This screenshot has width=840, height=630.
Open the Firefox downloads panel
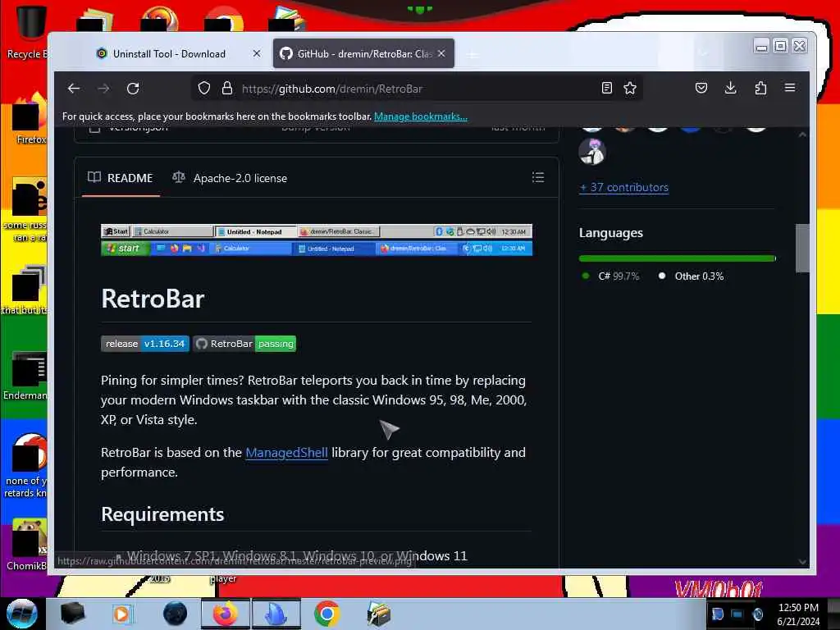(730, 88)
